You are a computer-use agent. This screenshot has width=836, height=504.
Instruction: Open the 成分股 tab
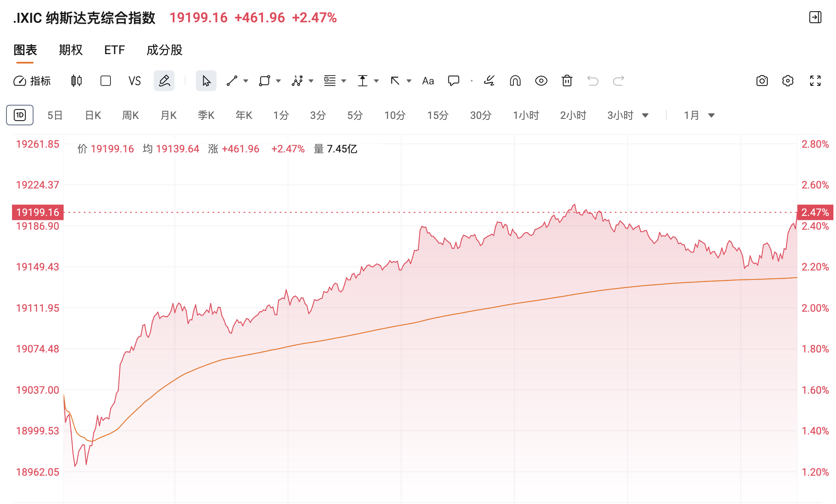click(x=165, y=50)
